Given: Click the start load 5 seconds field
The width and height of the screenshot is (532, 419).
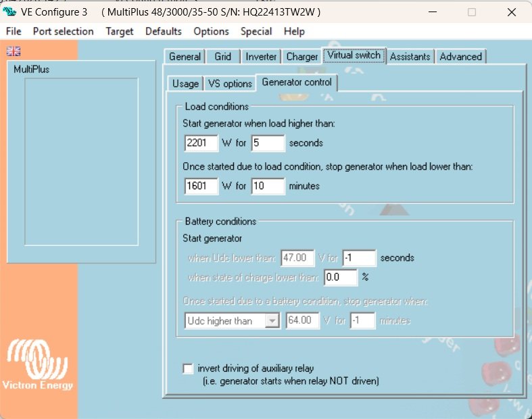Looking at the screenshot, I should point(268,143).
